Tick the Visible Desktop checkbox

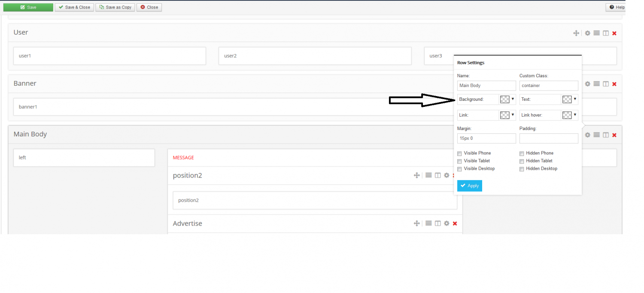point(460,169)
